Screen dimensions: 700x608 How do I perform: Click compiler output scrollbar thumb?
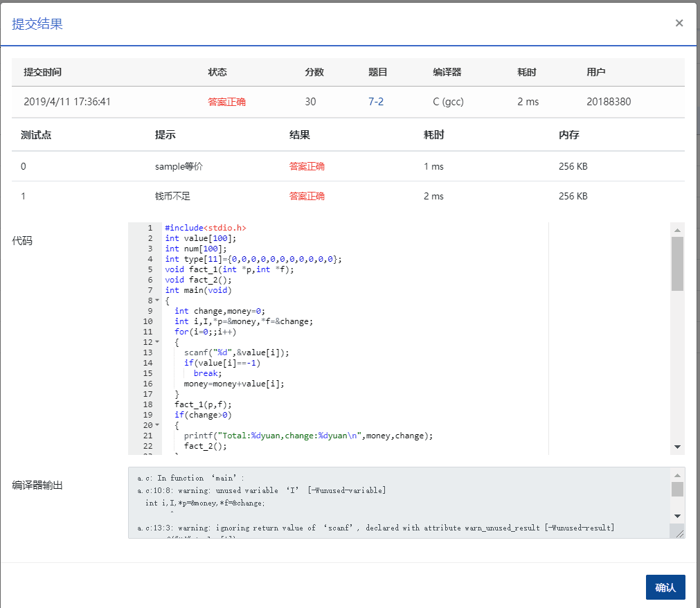(x=677, y=490)
